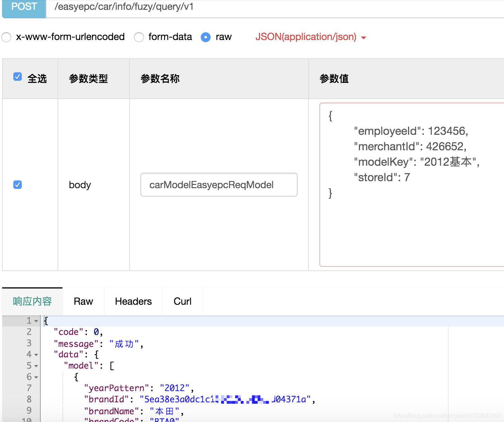The width and height of the screenshot is (504, 422).
Task: Click the "merchantId": 426652 text in request body
Action: pos(410,146)
